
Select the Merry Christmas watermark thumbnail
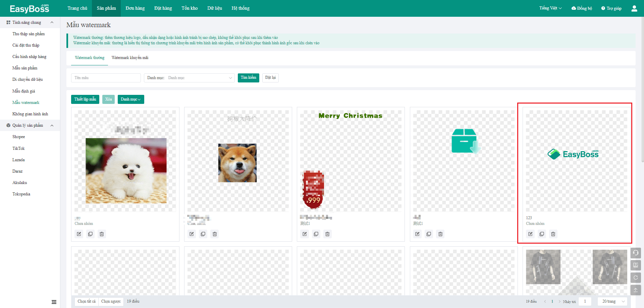point(351,161)
